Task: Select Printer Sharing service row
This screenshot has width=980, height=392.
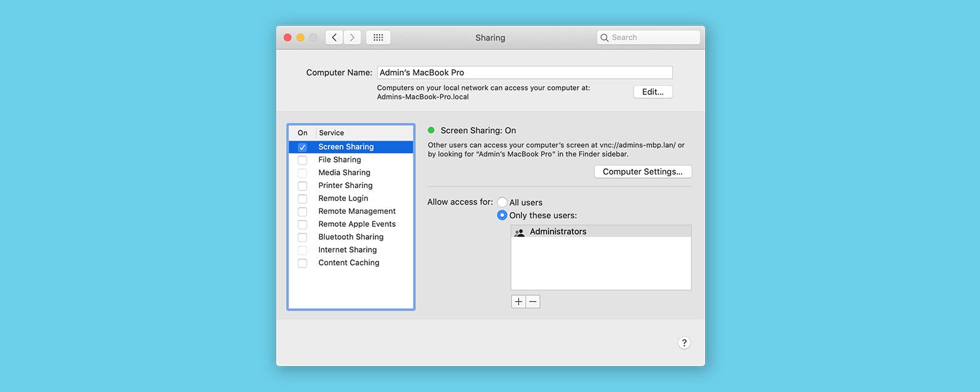Action: (351, 186)
